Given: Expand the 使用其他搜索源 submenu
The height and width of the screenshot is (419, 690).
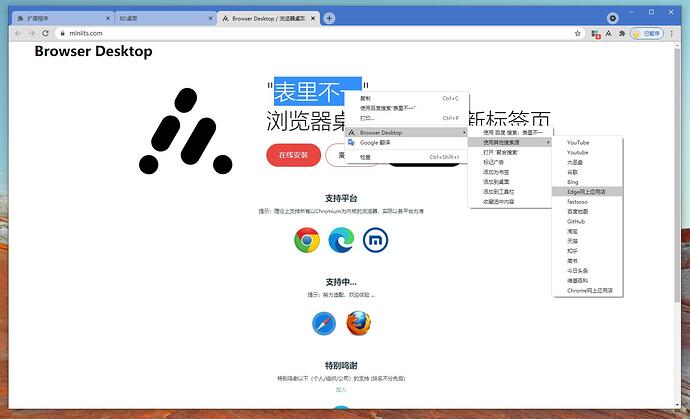Looking at the screenshot, I should pyautogui.click(x=510, y=142).
